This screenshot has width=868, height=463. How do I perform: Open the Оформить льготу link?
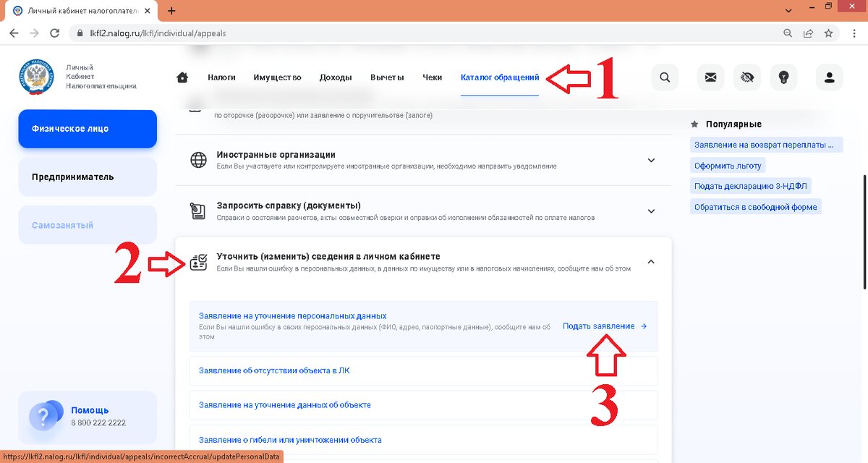(x=727, y=165)
